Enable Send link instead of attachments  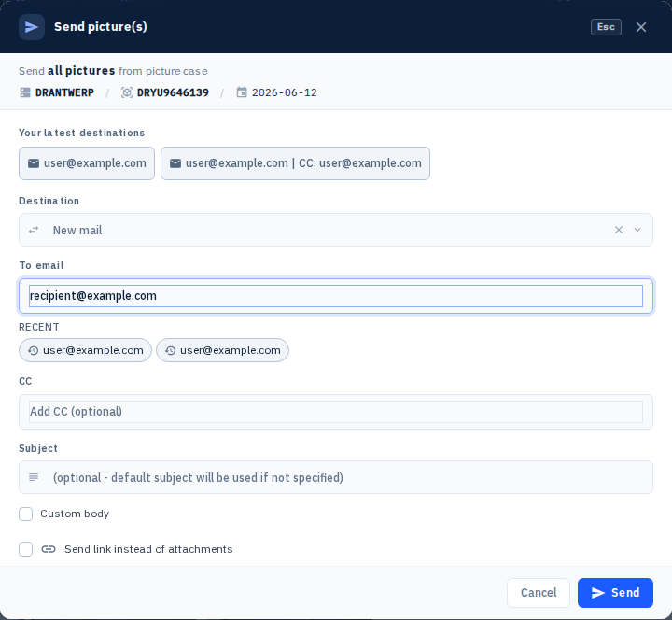click(26, 549)
